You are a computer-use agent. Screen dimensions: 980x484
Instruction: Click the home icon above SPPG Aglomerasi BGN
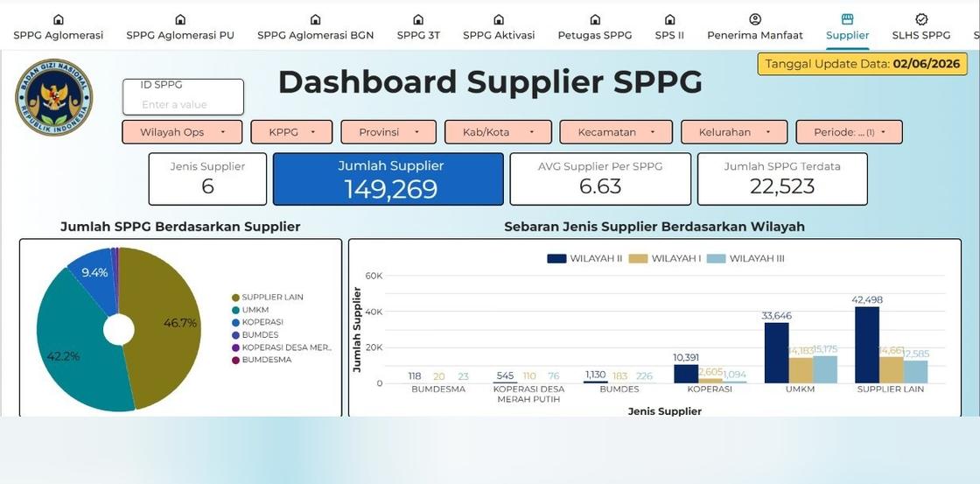click(x=316, y=19)
